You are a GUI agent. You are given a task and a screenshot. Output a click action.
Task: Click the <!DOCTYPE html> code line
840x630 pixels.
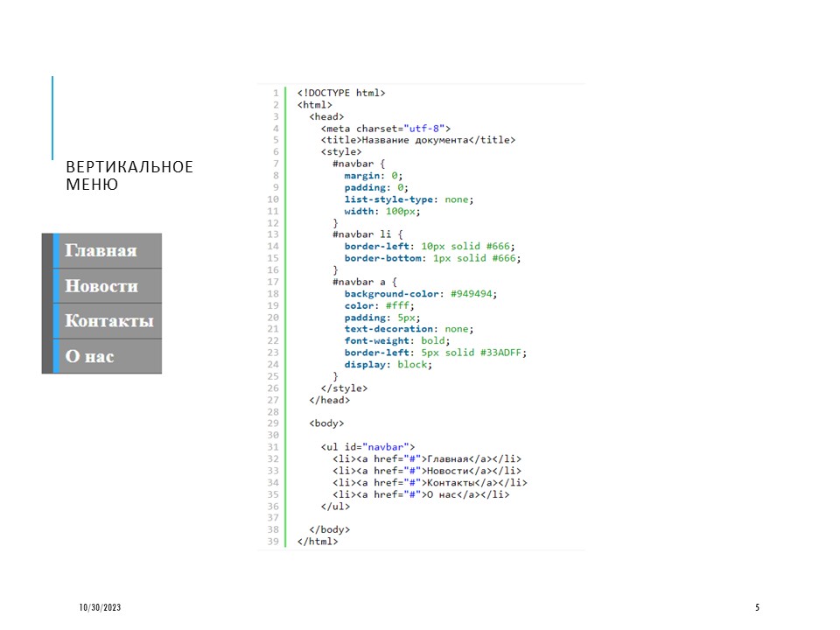tap(341, 94)
